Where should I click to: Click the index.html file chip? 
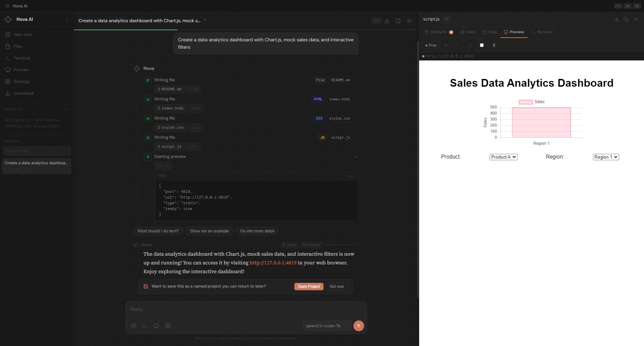(x=170, y=109)
